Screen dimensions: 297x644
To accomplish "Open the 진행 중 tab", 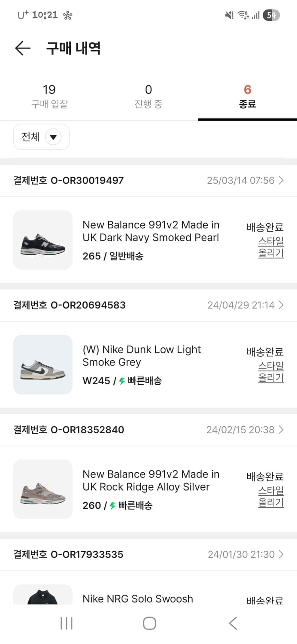I will [148, 95].
